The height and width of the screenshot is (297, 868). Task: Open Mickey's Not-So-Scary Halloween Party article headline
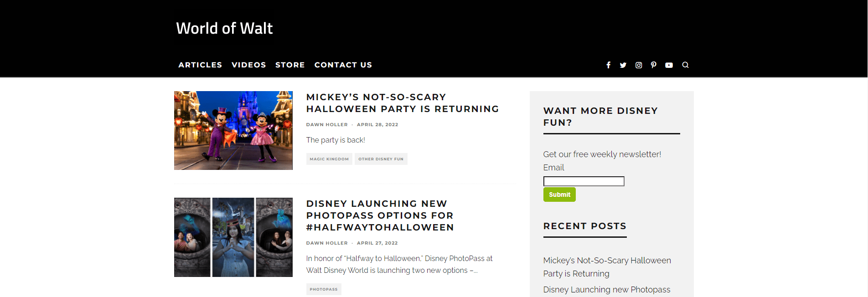402,103
